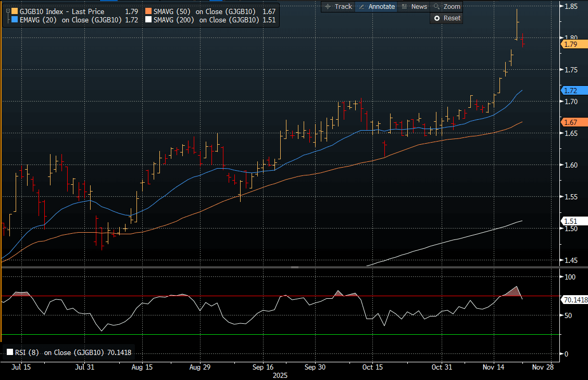Click the orange SMAVG (50) legend swatch
Screen dimensions: 588x380
149,11
